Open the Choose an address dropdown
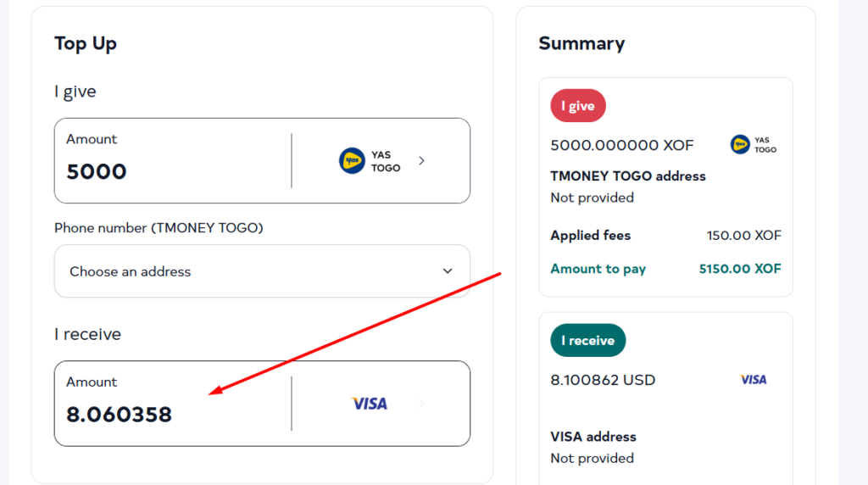868x485 pixels. click(x=262, y=271)
